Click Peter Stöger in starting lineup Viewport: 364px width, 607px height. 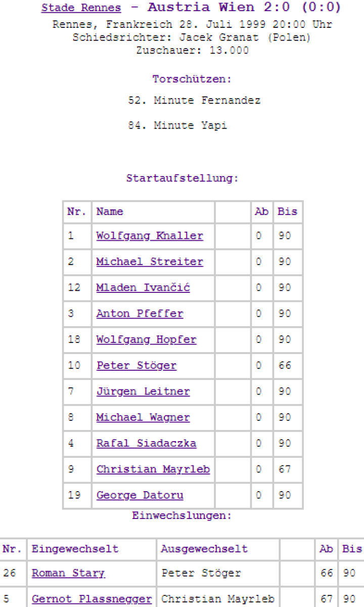coord(136,366)
